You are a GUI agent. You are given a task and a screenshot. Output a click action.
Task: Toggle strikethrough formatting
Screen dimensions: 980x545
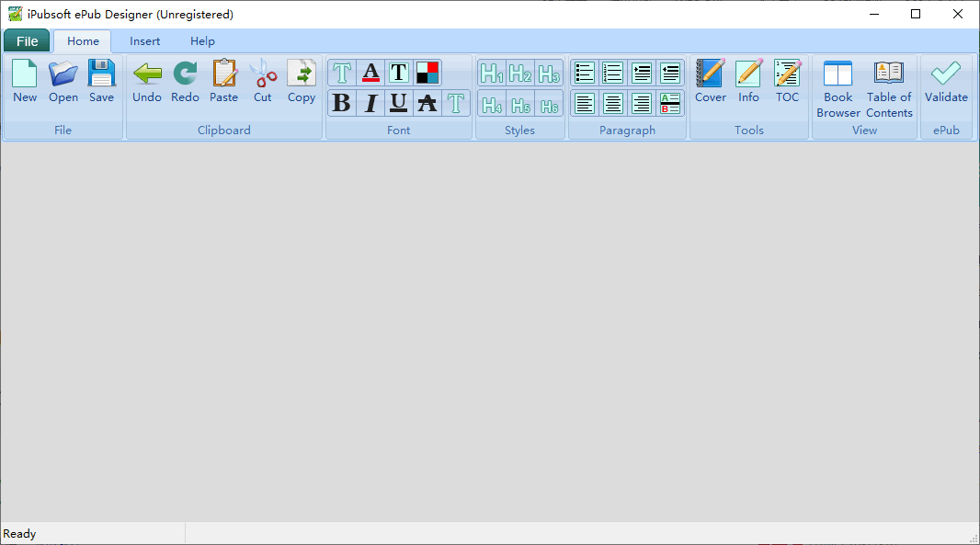427,103
